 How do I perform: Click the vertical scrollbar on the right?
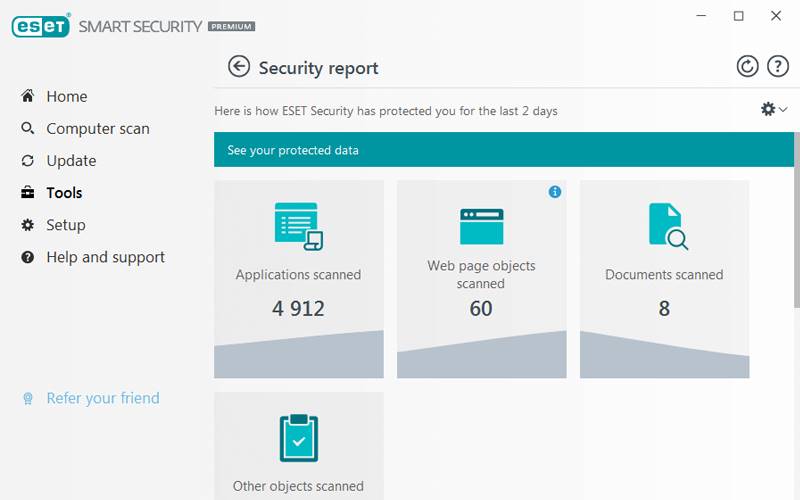(x=796, y=250)
